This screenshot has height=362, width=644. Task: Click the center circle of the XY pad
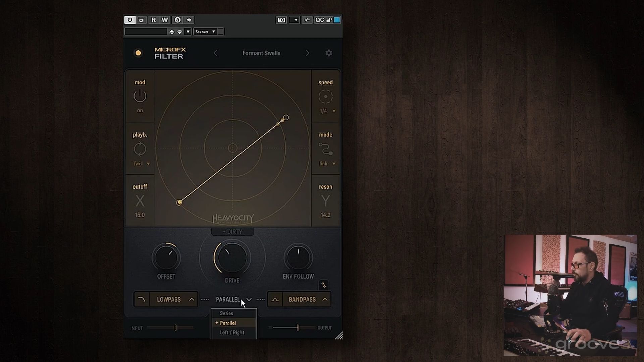[x=233, y=148]
